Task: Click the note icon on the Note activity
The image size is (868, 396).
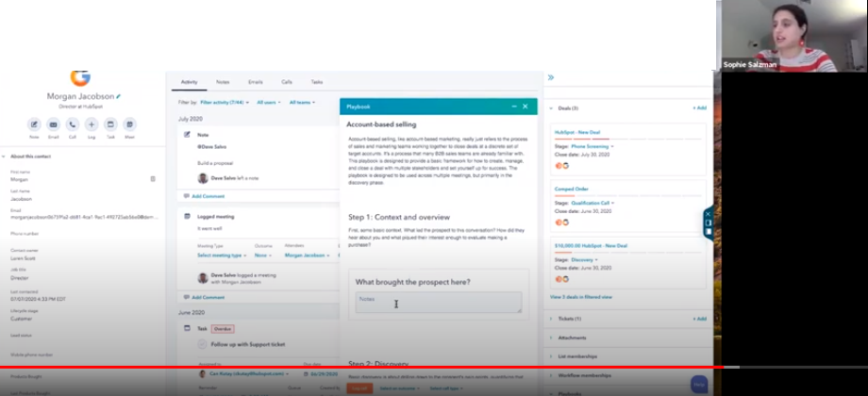Action: (x=187, y=135)
